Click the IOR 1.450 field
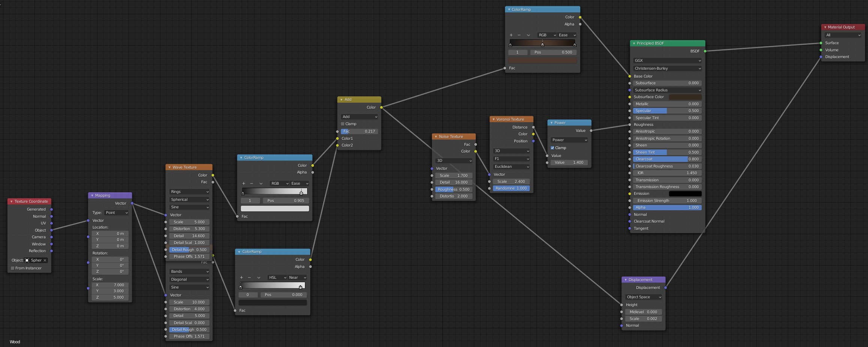The image size is (868, 347). pos(667,173)
